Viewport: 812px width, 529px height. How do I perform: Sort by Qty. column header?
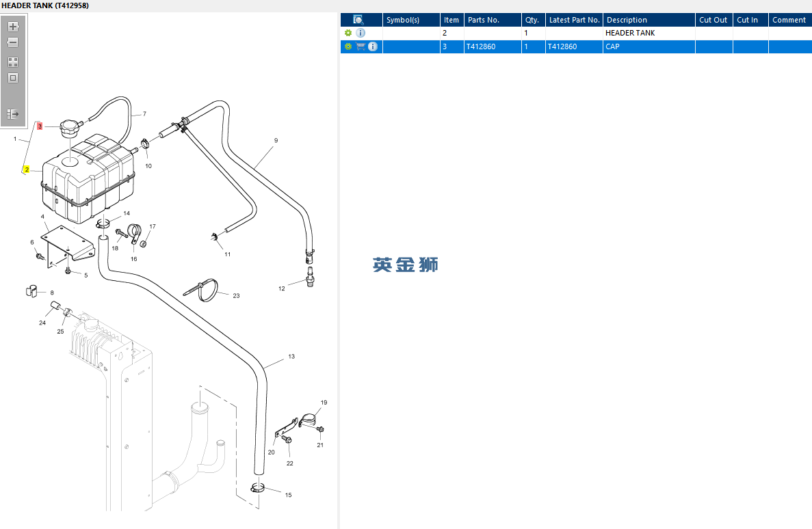[x=534, y=20]
